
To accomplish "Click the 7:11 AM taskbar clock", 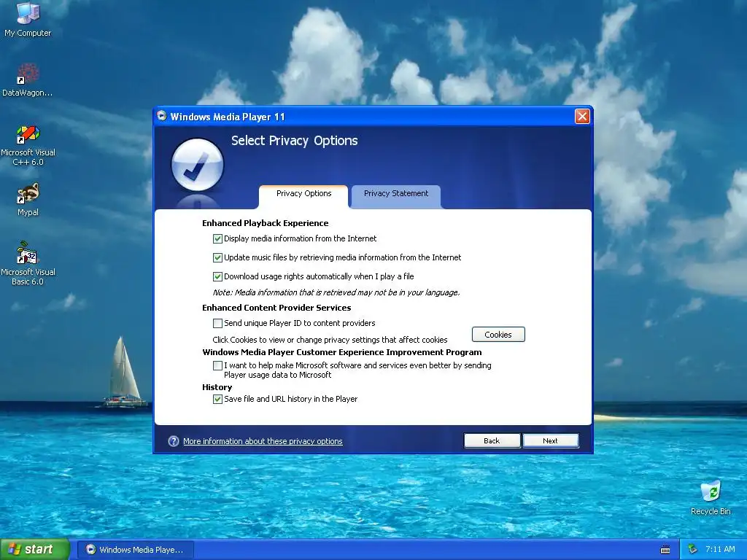I will coord(720,549).
